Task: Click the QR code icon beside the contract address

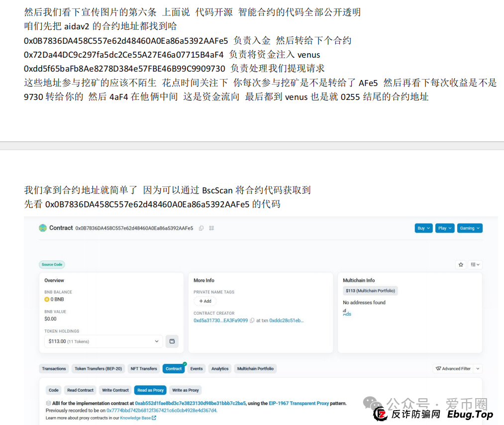Action: coord(211,228)
